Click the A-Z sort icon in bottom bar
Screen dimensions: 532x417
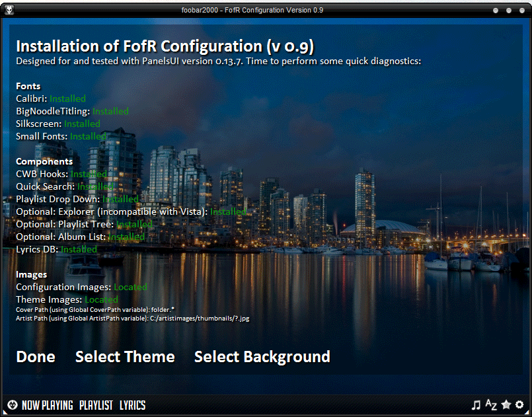coord(491,404)
